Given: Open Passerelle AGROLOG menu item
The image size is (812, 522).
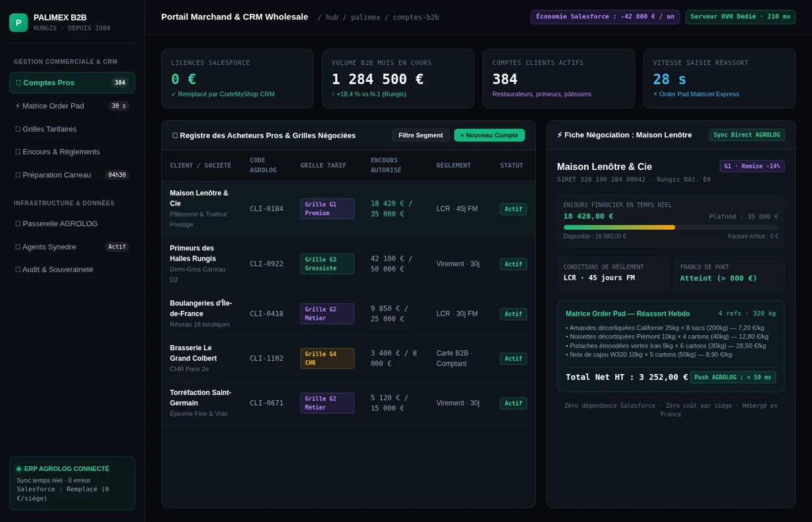Looking at the screenshot, I should (72, 223).
